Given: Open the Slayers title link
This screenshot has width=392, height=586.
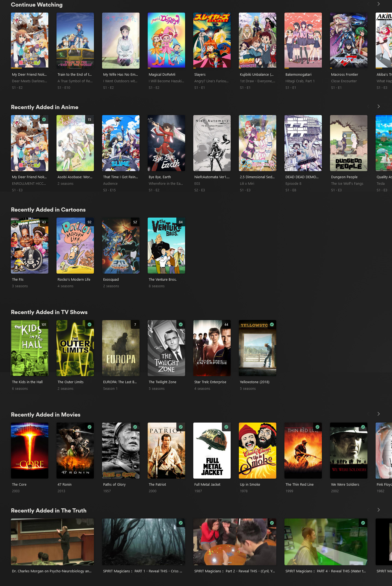Looking at the screenshot, I should click(x=200, y=75).
